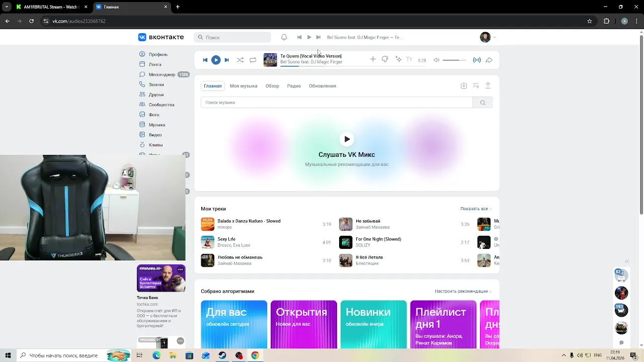This screenshot has height=362, width=644.
Task: Click the add playlist icon
Action: [476, 86]
